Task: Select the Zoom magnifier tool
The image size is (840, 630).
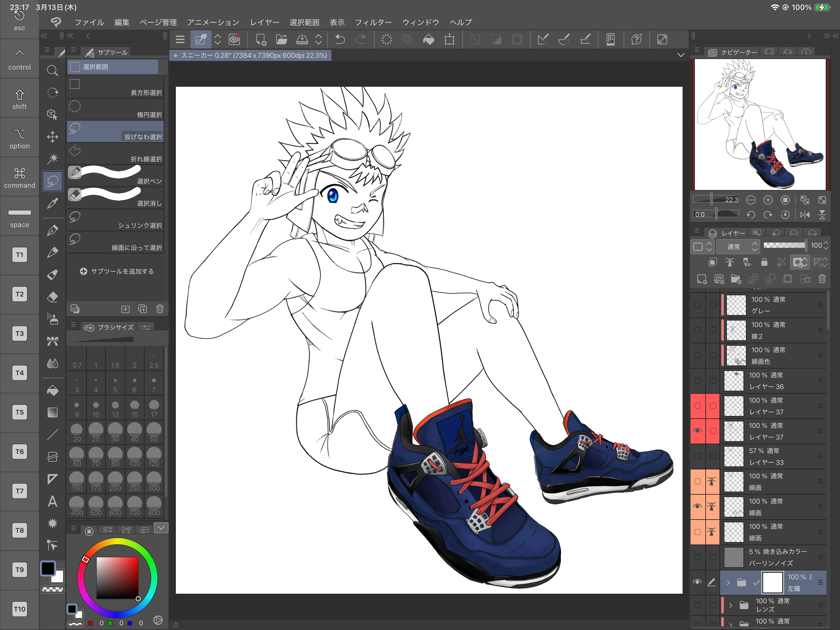Action: [52, 70]
